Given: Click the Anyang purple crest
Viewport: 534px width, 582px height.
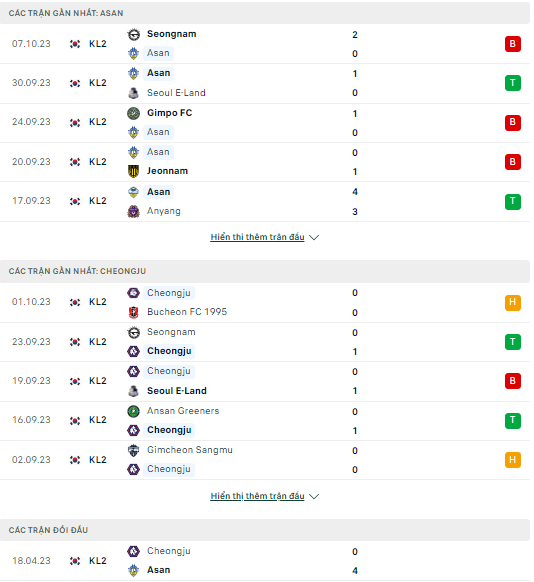Looking at the screenshot, I should click(134, 211).
